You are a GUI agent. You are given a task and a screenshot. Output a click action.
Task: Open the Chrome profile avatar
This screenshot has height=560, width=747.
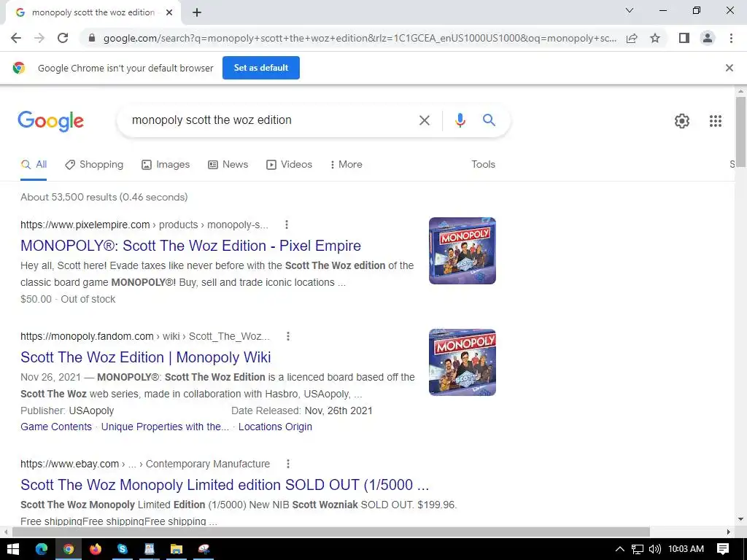[x=708, y=38]
